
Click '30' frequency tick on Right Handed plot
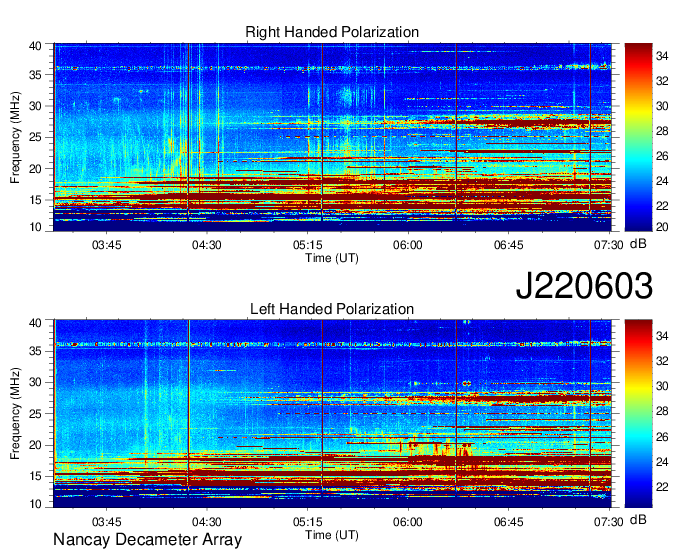click(35, 106)
